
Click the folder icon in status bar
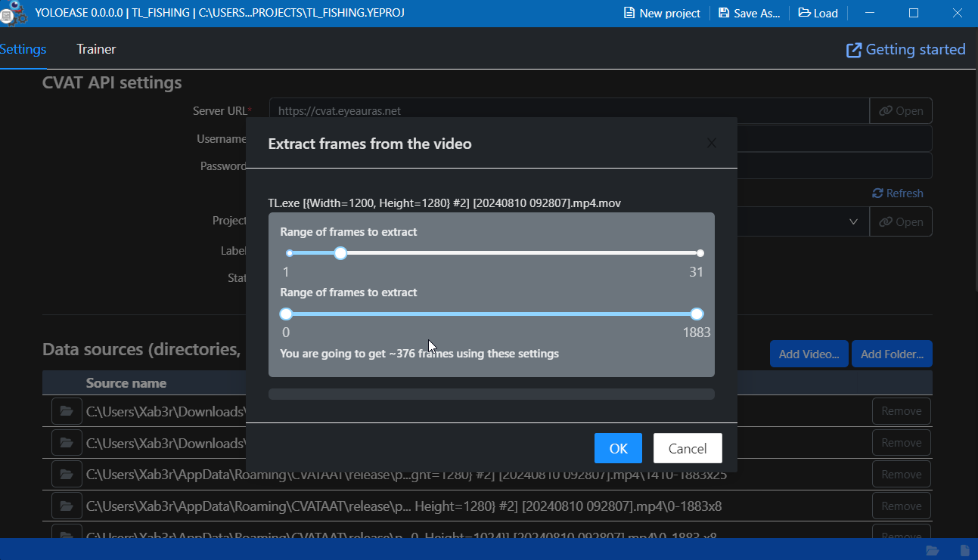coord(932,550)
